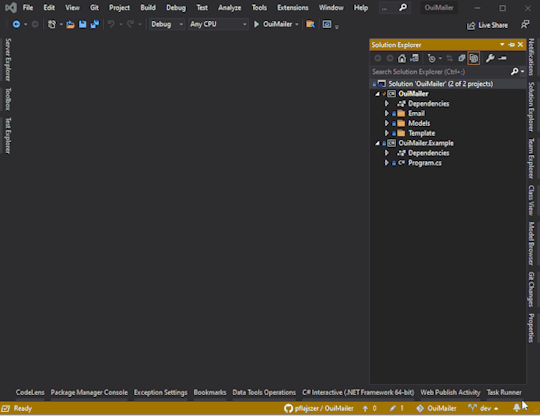Screen dimensions: 540x416
Task: Click the Open File folder icon
Action: point(70,24)
